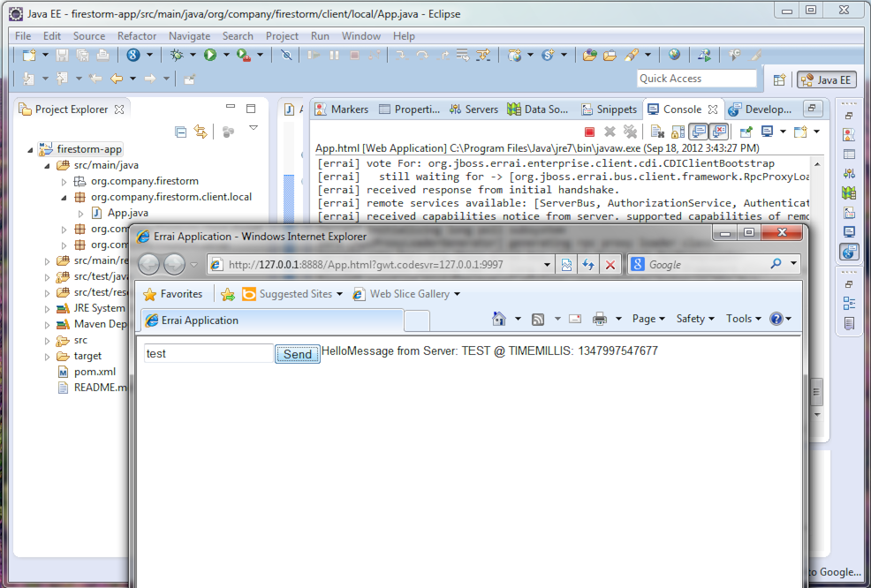Toggle Scroll Lock in the Console toolbar
This screenshot has width=871, height=588.
click(x=678, y=132)
